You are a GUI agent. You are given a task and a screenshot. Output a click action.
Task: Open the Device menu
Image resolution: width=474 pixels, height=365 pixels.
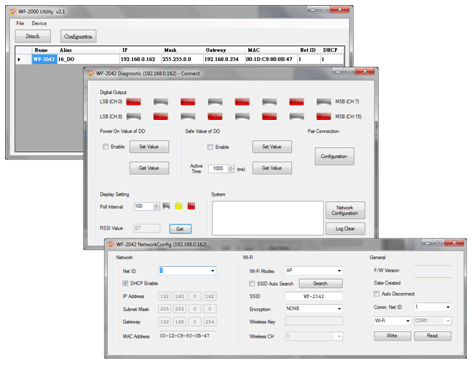(x=39, y=23)
